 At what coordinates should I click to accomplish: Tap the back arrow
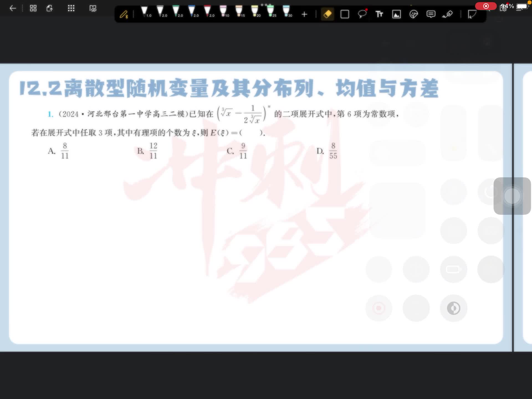coord(13,8)
